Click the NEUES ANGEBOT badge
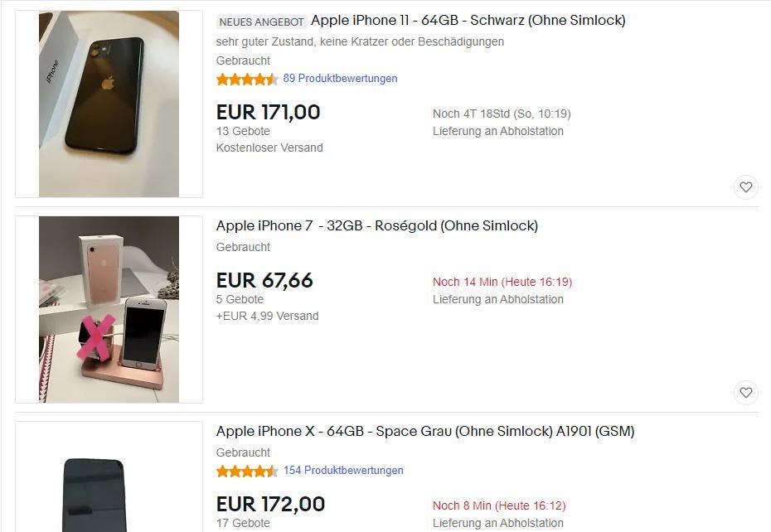Viewport: 771px width, 532px height. click(x=262, y=22)
